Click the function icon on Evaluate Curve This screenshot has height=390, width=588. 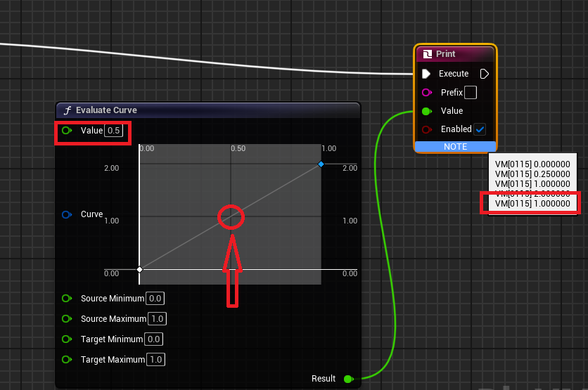[x=68, y=110]
